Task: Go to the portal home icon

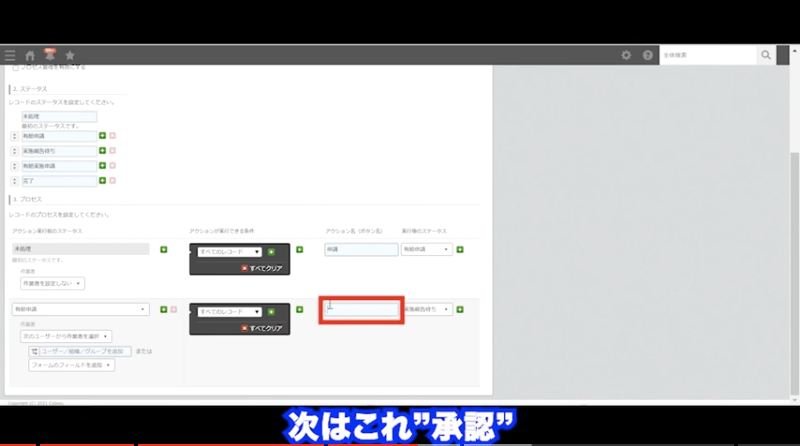Action: pyautogui.click(x=30, y=55)
